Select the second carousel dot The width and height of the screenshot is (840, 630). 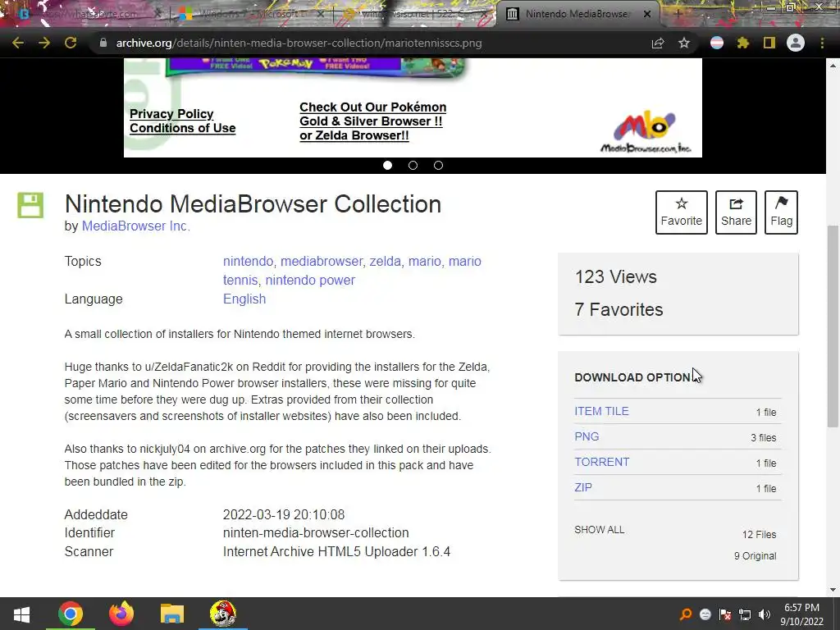point(413,165)
